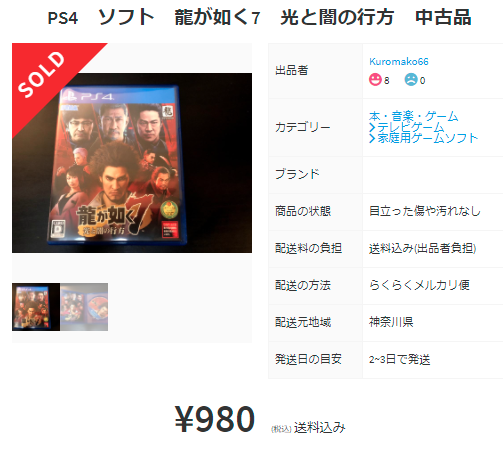Click the good rating count 8

tap(387, 80)
